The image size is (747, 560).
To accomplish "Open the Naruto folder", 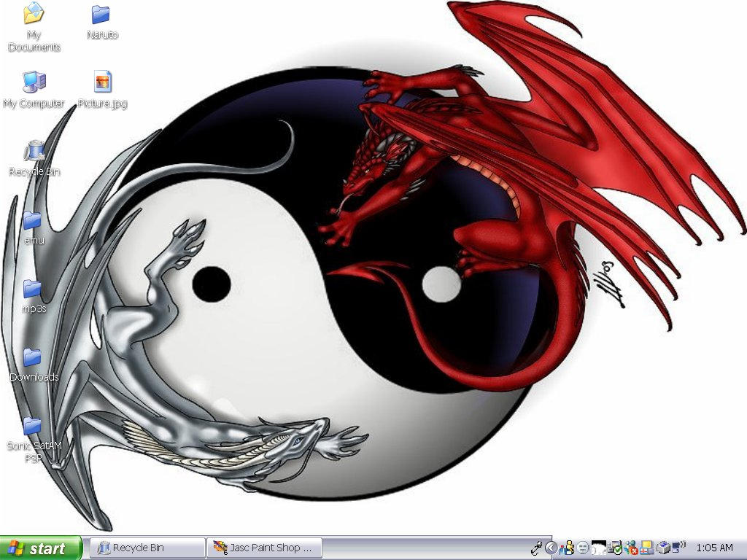I will (x=101, y=16).
